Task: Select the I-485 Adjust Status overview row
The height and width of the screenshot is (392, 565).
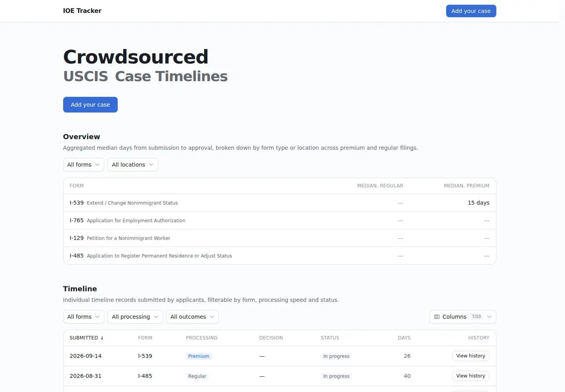Action: (x=280, y=256)
